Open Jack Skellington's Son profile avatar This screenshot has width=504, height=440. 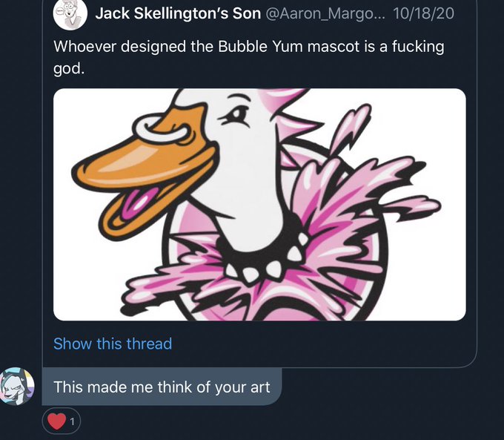pos(70,14)
